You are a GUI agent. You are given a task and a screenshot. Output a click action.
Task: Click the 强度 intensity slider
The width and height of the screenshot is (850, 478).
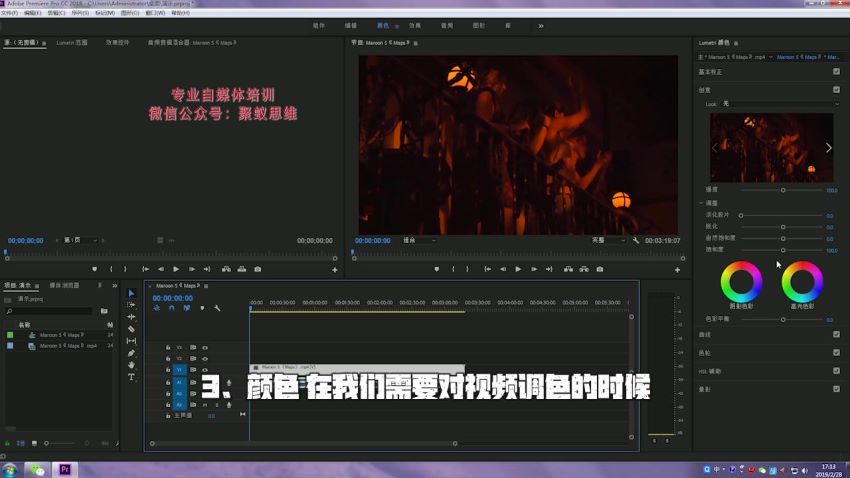[782, 190]
